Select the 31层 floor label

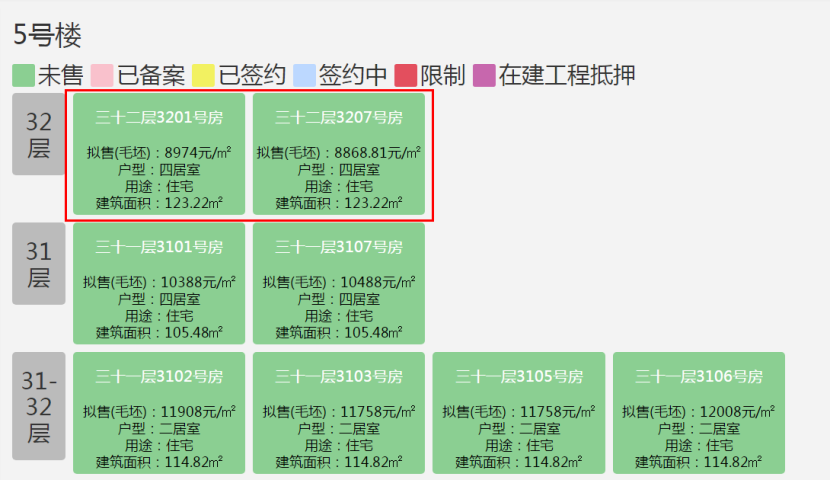pos(39,264)
